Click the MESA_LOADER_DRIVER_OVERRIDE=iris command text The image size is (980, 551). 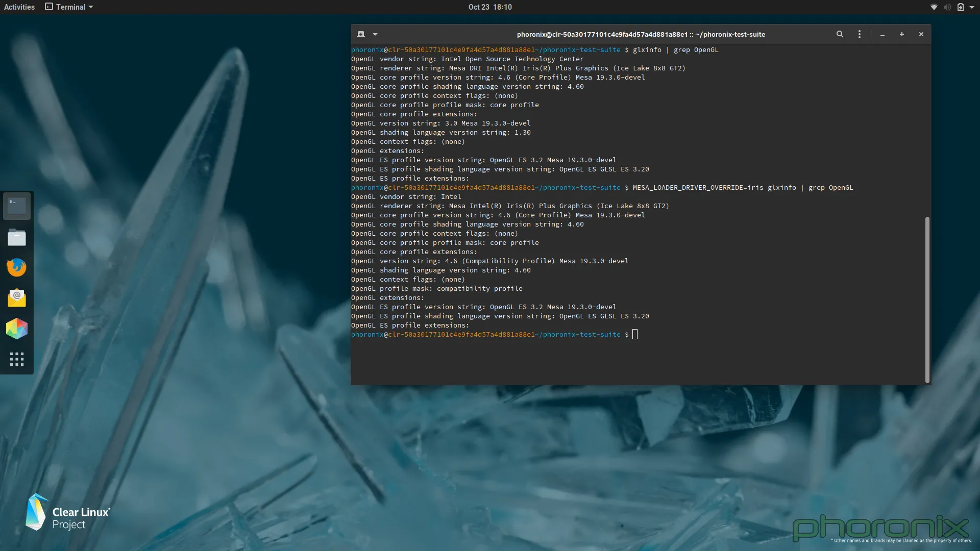[743, 188]
